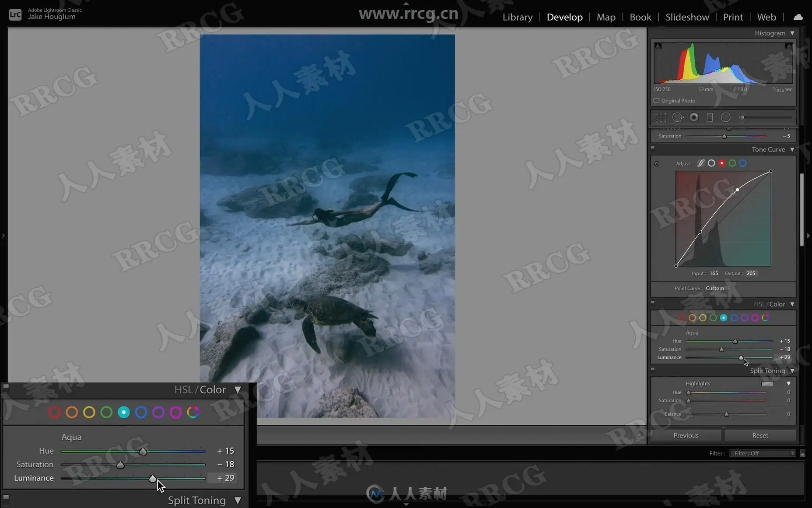Toggle the Tone Curve panel on/off switch
This screenshot has width=812, height=508.
[653, 148]
